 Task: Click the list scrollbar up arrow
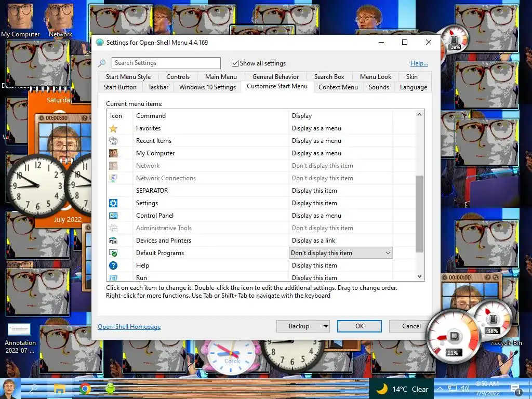pos(419,115)
